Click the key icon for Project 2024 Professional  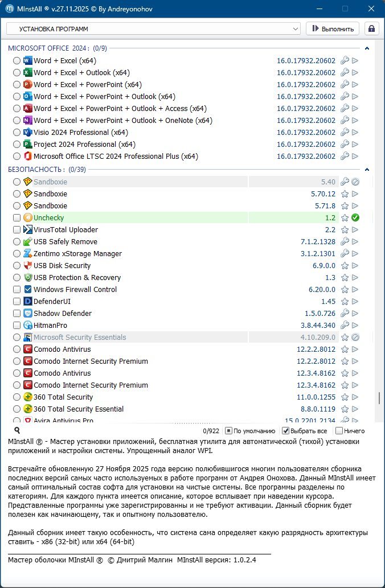(x=344, y=145)
